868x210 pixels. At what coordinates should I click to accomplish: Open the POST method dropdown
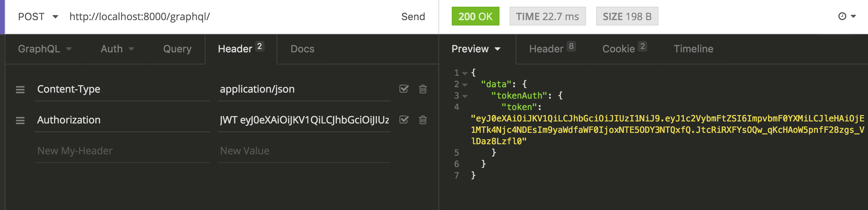tap(38, 16)
